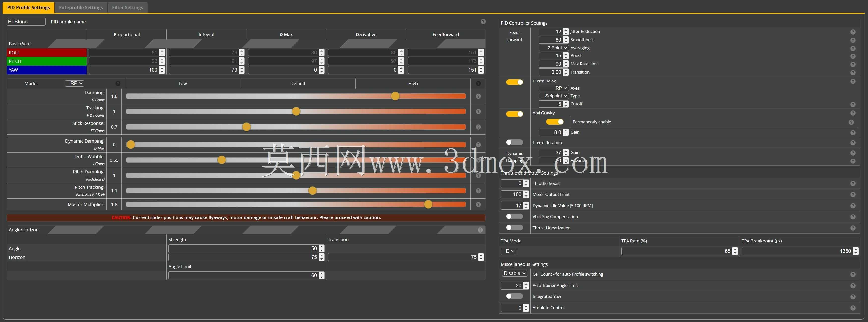Adjust Dynamic Idle Value stepper
Image resolution: width=868 pixels, height=322 pixels.
pyautogui.click(x=526, y=206)
